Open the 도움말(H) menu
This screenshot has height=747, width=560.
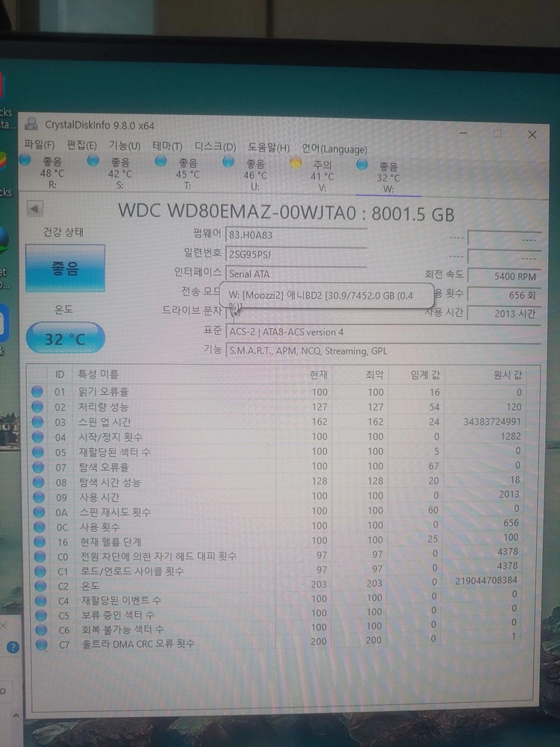tap(269, 148)
